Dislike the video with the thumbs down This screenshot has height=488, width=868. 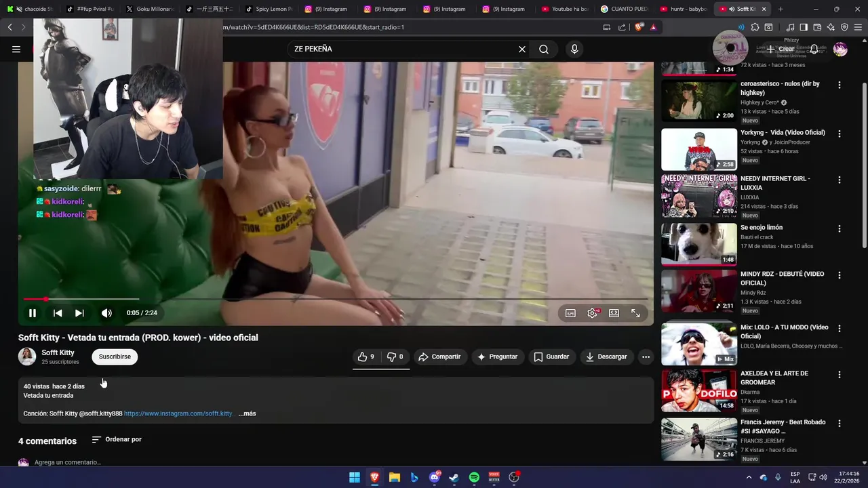[x=395, y=357]
